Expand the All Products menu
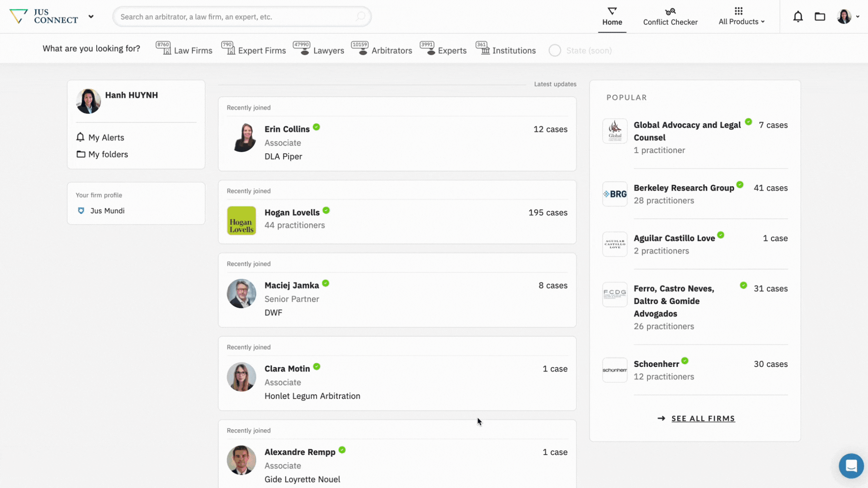This screenshot has width=868, height=488. pos(741,17)
